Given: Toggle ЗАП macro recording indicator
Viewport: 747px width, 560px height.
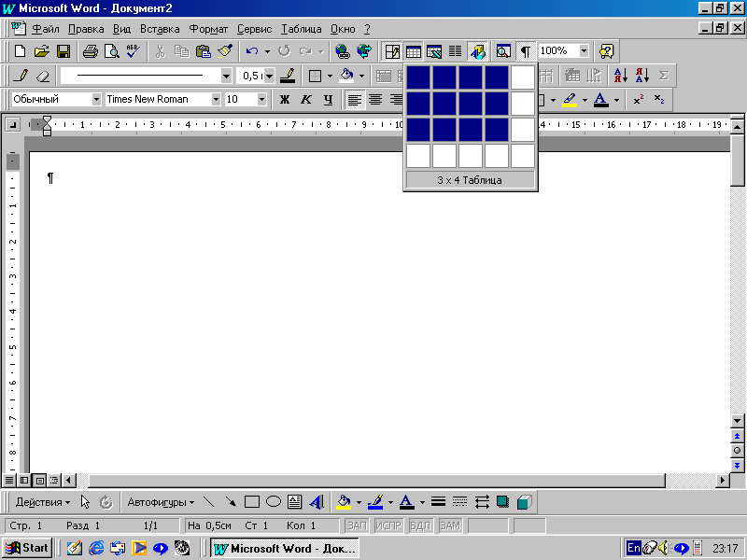Looking at the screenshot, I should pyautogui.click(x=357, y=525).
